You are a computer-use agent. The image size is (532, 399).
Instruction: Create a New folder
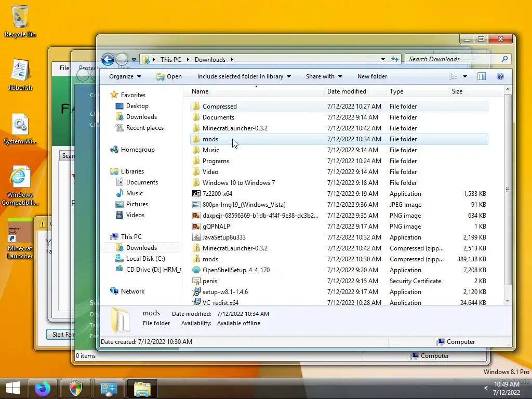tap(372, 76)
